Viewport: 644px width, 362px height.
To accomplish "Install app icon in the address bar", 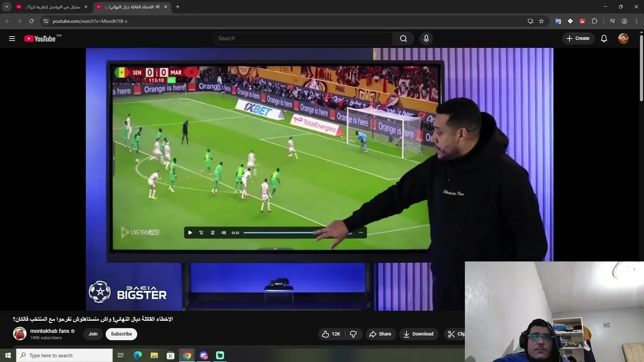I will tap(530, 21).
